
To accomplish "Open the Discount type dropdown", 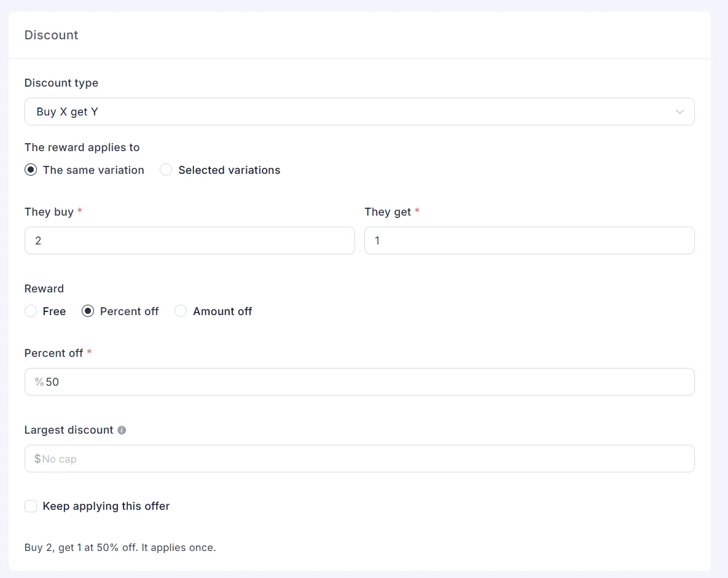I will tap(359, 111).
